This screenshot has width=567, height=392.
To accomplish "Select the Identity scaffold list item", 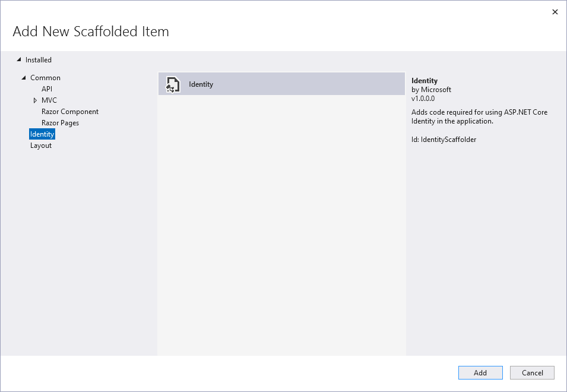I will [281, 84].
